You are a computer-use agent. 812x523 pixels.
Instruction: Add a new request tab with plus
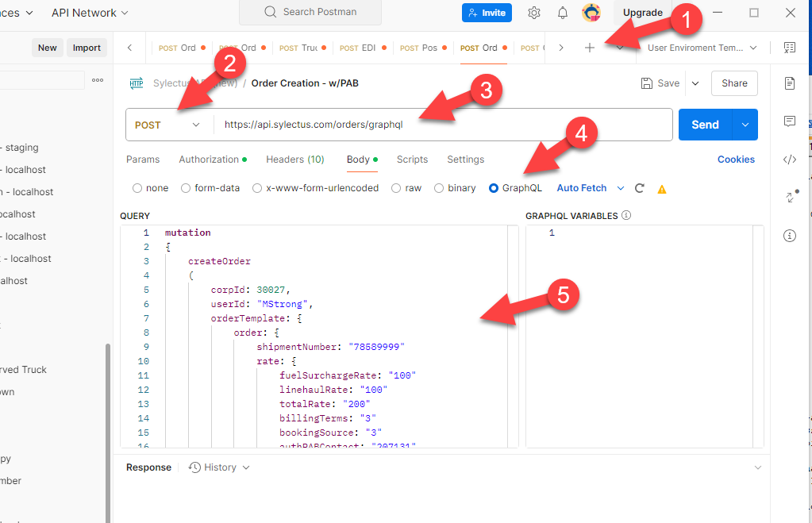[x=589, y=48]
